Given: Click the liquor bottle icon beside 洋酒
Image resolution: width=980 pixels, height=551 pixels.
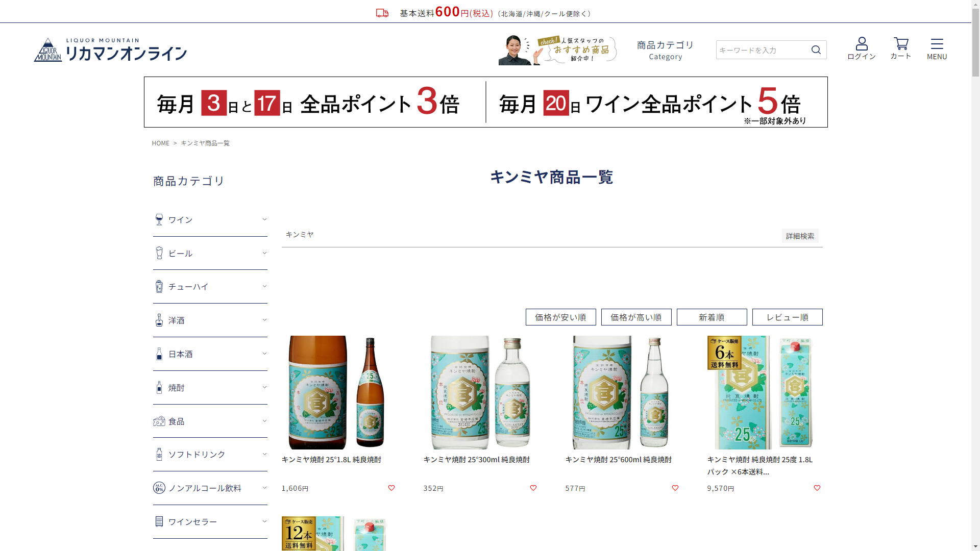Looking at the screenshot, I should [159, 320].
